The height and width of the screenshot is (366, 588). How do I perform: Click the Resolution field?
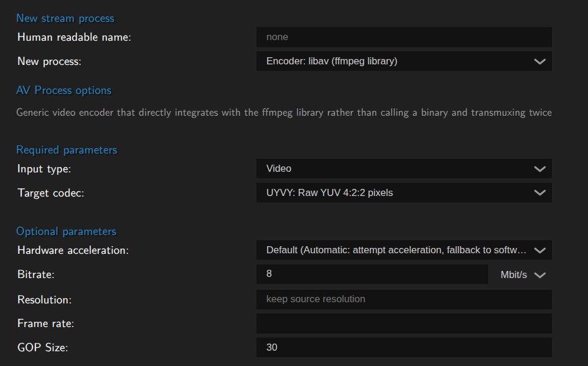(x=404, y=299)
